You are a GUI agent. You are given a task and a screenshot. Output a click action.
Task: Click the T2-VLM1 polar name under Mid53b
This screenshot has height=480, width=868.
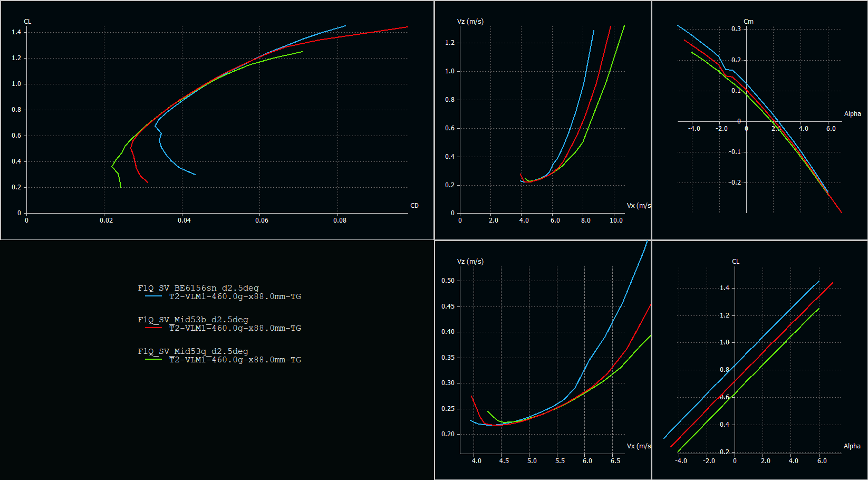235,328
